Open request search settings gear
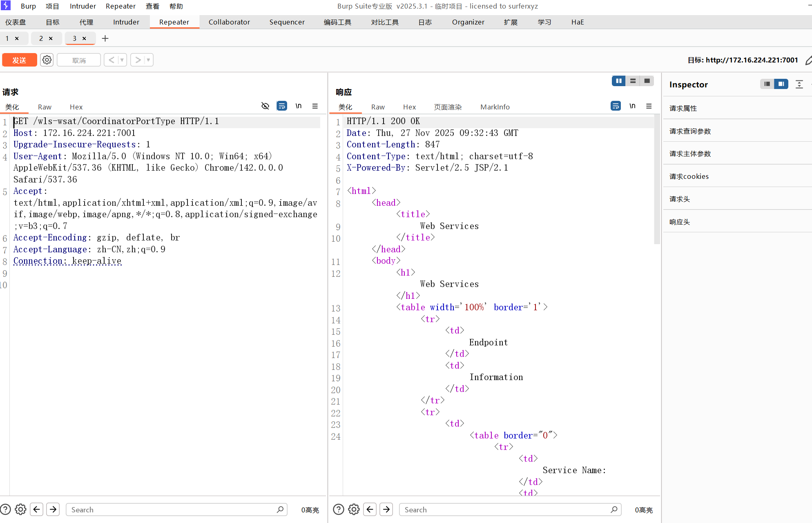 [x=20, y=510]
